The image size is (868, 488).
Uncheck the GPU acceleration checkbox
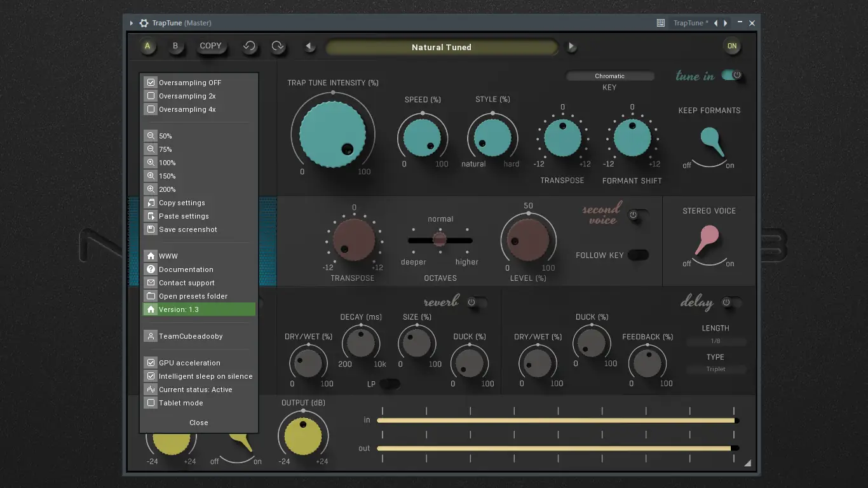click(151, 362)
